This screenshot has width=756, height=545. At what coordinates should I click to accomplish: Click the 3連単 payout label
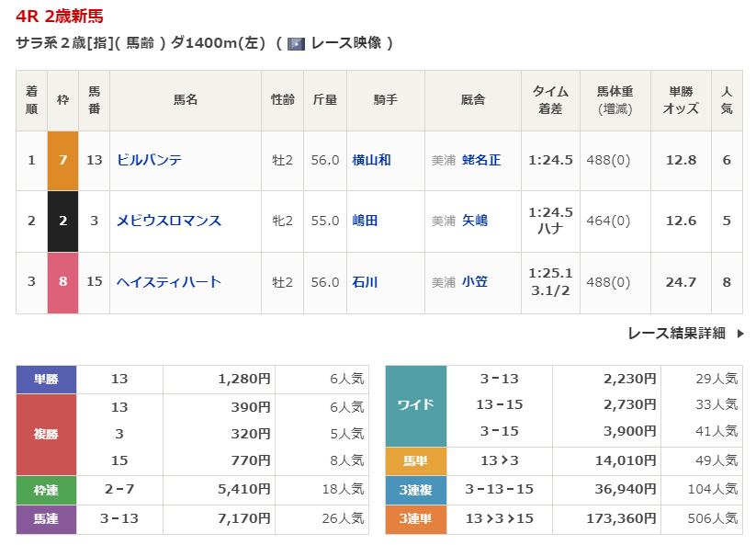pyautogui.click(x=415, y=519)
